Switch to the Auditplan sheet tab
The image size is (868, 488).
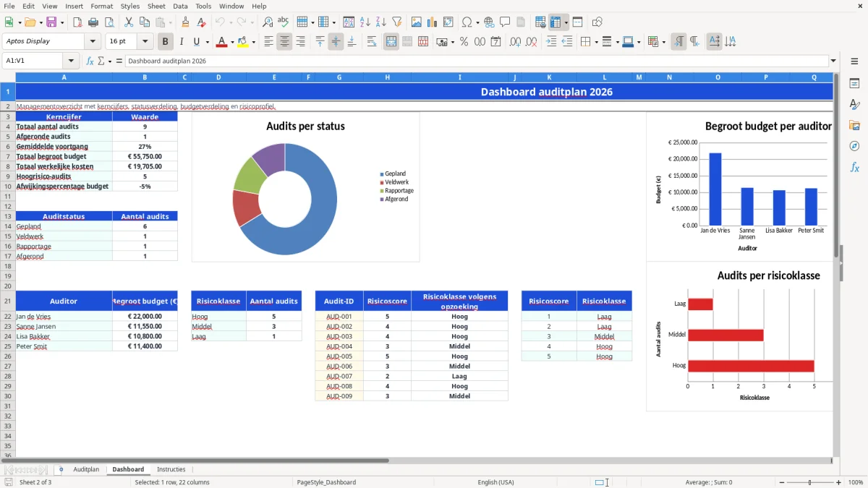(86, 469)
